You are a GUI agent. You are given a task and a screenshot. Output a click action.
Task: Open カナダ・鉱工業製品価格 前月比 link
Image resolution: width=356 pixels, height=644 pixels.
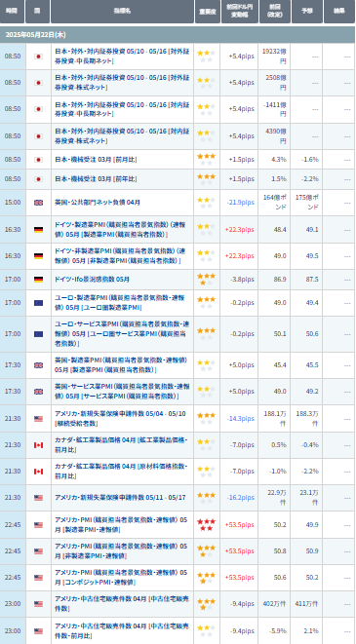point(122,445)
